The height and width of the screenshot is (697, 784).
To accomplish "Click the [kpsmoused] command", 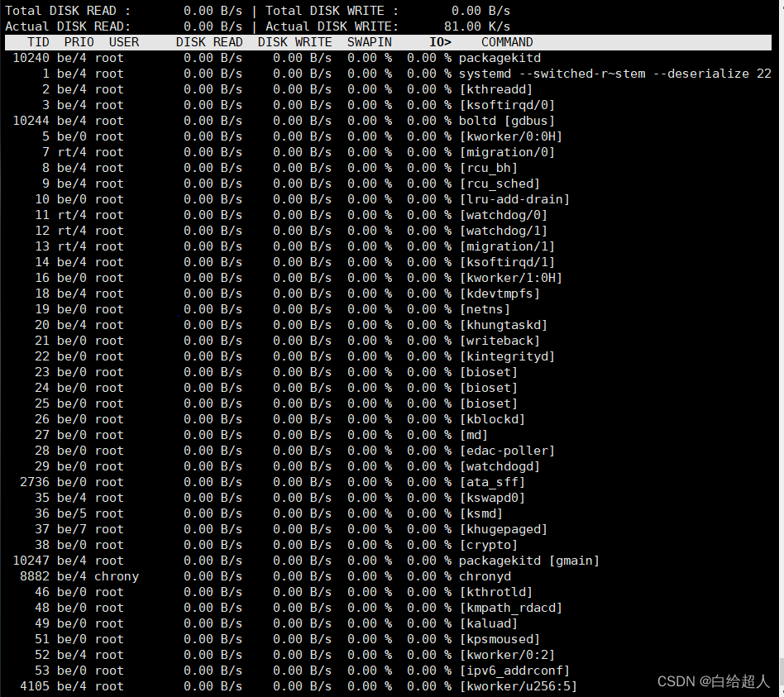I will [500, 639].
